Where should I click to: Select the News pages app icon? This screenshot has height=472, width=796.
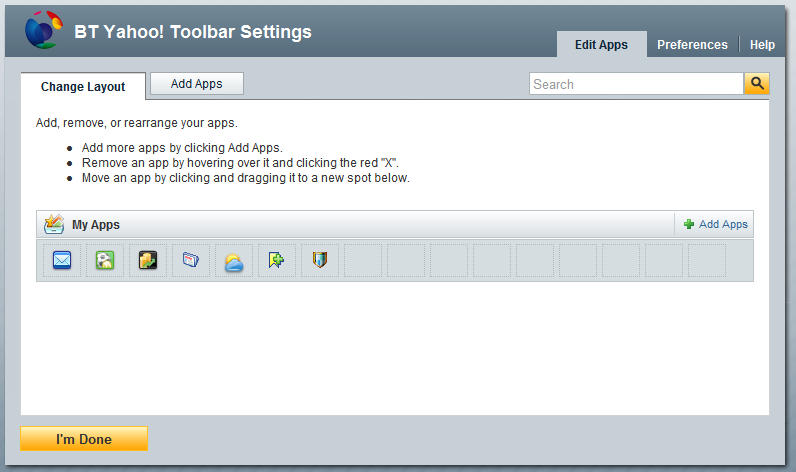pos(191,260)
